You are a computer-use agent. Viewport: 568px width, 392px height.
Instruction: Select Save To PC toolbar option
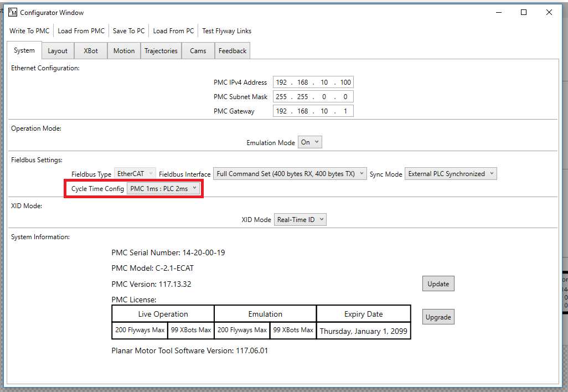click(x=128, y=31)
